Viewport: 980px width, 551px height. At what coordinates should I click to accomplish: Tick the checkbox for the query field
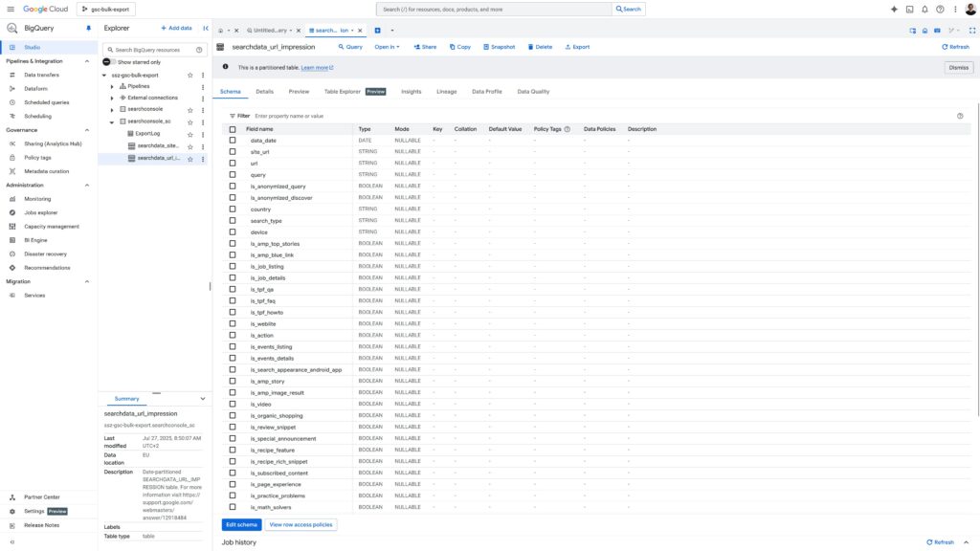tap(233, 175)
